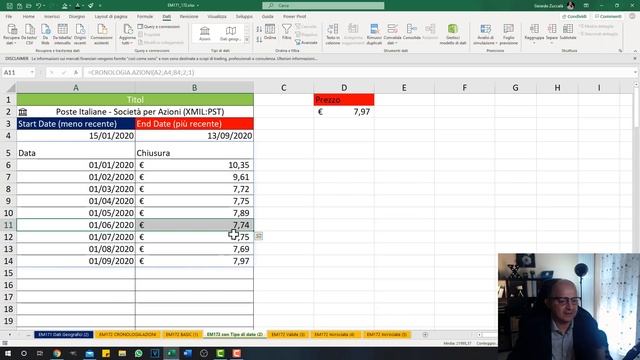
Task: Expand the data types gallery
Action: pyautogui.click(x=247, y=40)
